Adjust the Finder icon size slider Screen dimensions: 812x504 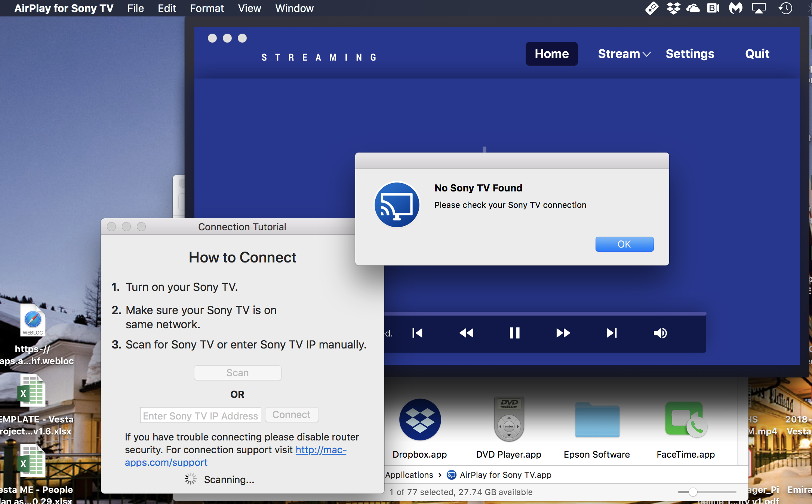point(693,492)
